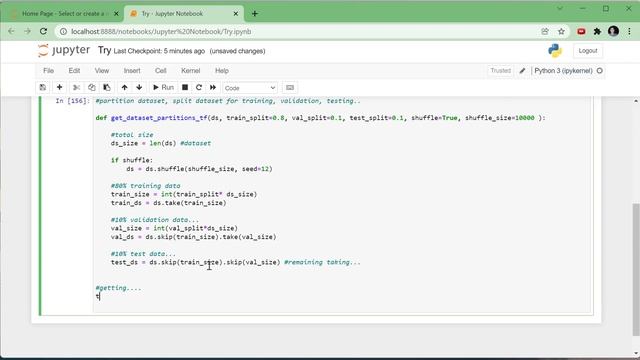
Task: Open the Chrome three-dot menu
Action: tap(629, 31)
